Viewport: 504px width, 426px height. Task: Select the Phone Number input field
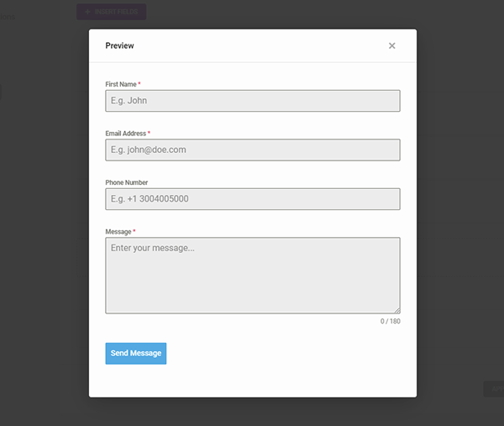252,199
